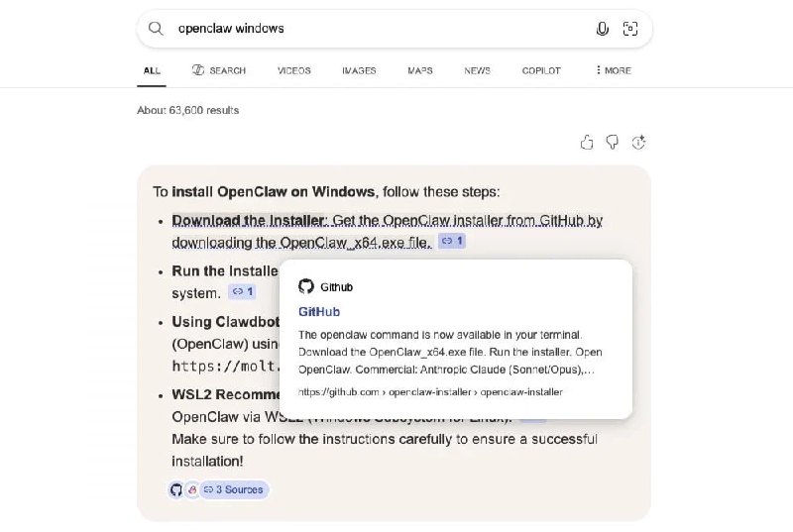Image resolution: width=793 pixels, height=532 pixels.
Task: Click citation 1 badge after 'system.'
Action: [242, 291]
